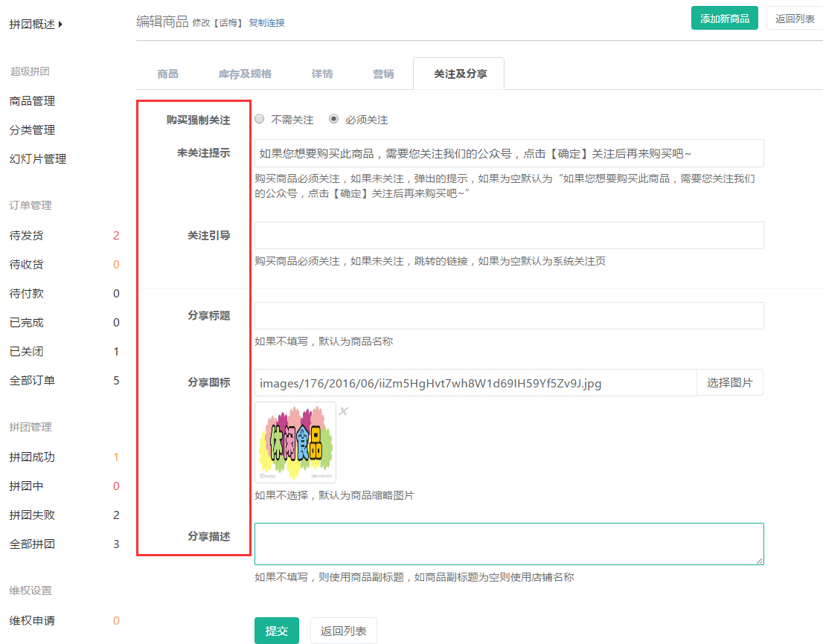Select the 不需关注 radio option

point(260,119)
